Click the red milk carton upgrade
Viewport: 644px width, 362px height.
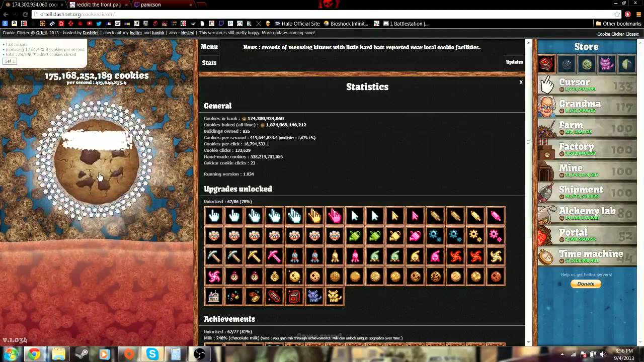[294, 297]
